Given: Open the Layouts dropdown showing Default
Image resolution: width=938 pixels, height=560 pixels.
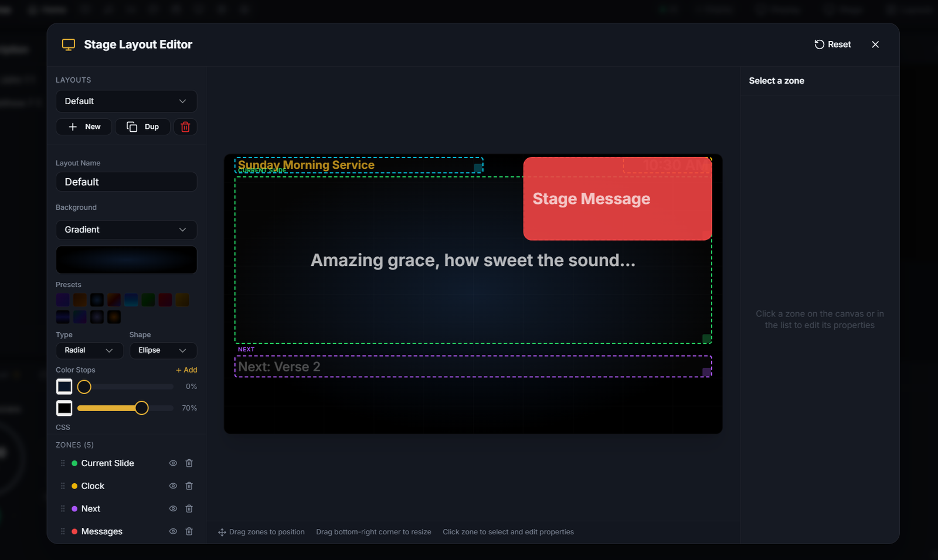Looking at the screenshot, I should pos(125,101).
